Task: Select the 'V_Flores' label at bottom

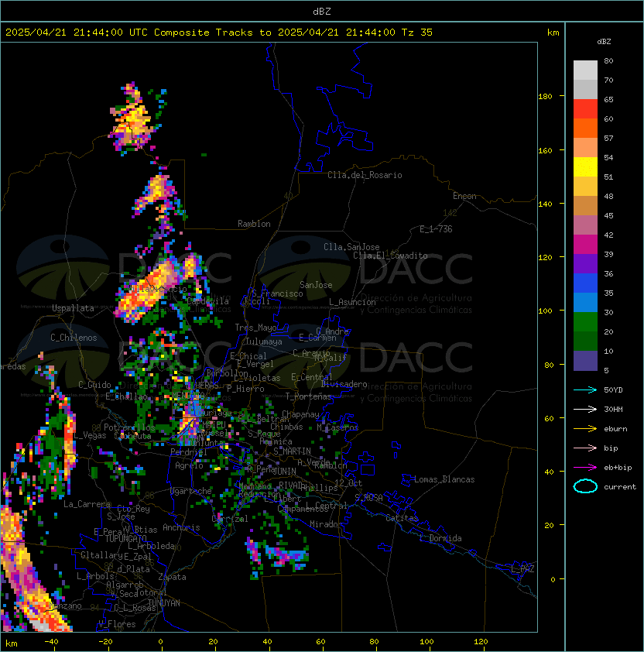Action: coord(117,624)
